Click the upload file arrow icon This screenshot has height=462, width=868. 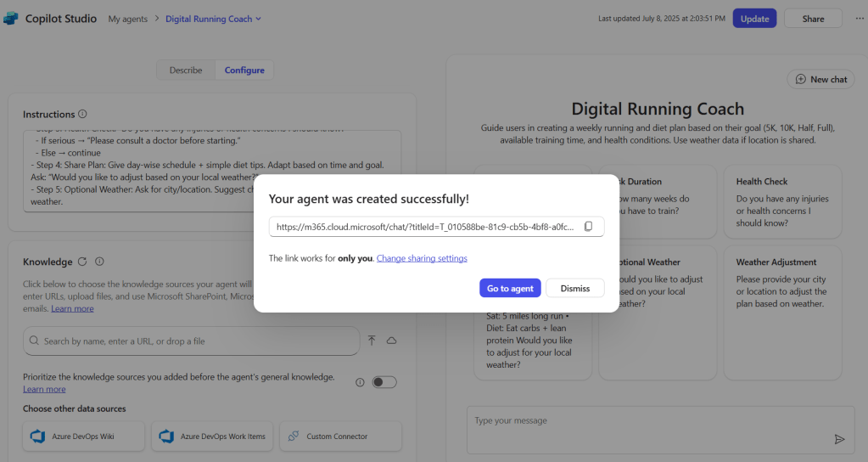tap(372, 341)
